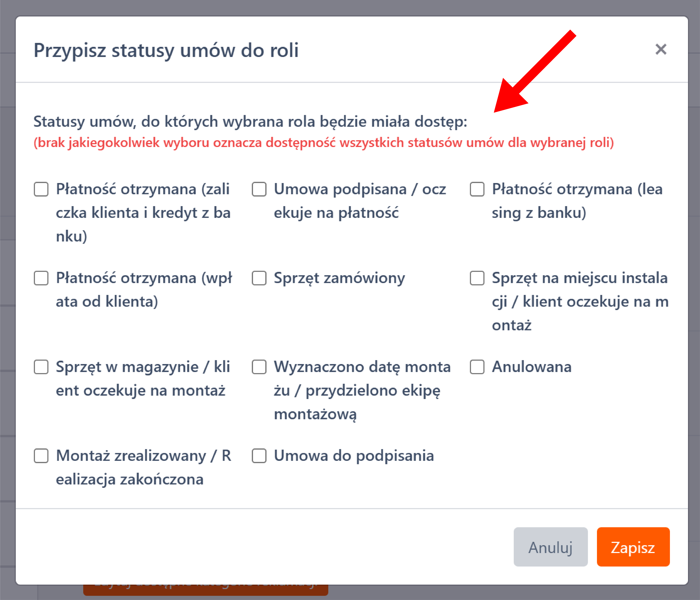This screenshot has width=700, height=600.
Task: Tick the 'Wyznaczono datę montażu' checkbox
Action: coord(259,367)
